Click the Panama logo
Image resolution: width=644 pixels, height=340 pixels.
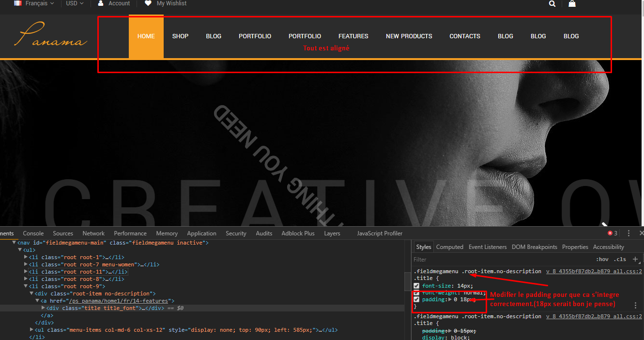coord(53,35)
